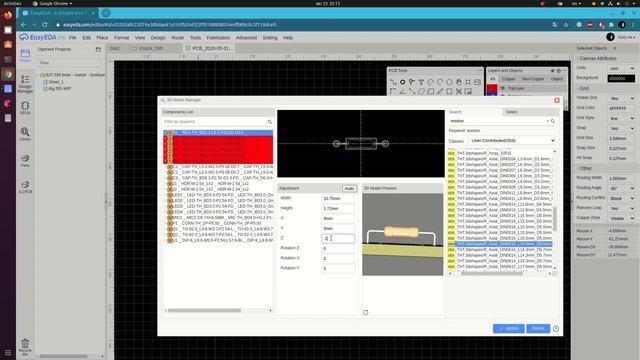This screenshot has width=640, height=360.
Task: Click the Routing Width input field
Action: tap(621, 178)
